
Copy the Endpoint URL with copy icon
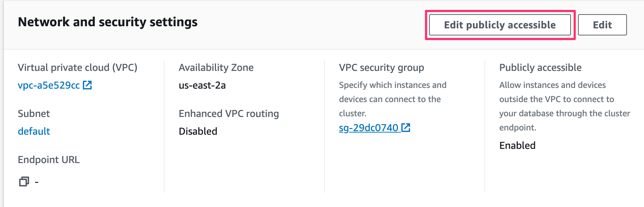[x=24, y=182]
